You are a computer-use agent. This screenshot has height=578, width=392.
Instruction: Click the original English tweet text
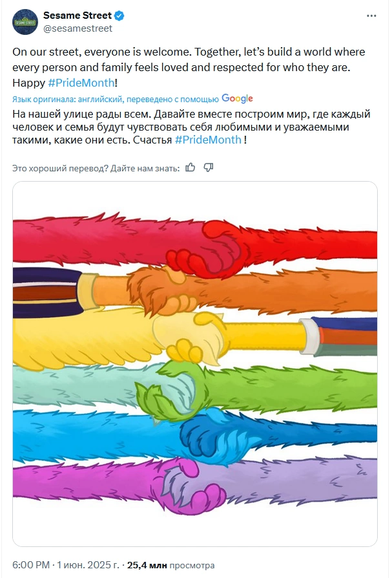click(189, 67)
